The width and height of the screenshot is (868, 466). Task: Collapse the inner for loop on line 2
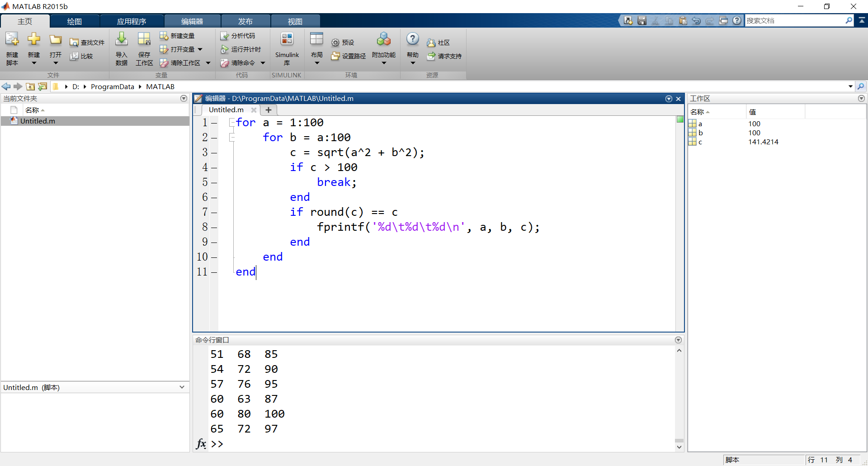[232, 138]
